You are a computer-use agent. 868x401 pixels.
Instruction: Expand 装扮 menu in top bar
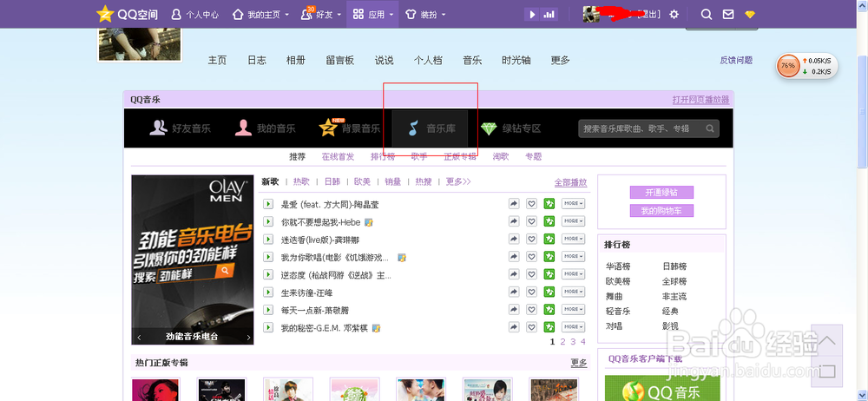(425, 15)
